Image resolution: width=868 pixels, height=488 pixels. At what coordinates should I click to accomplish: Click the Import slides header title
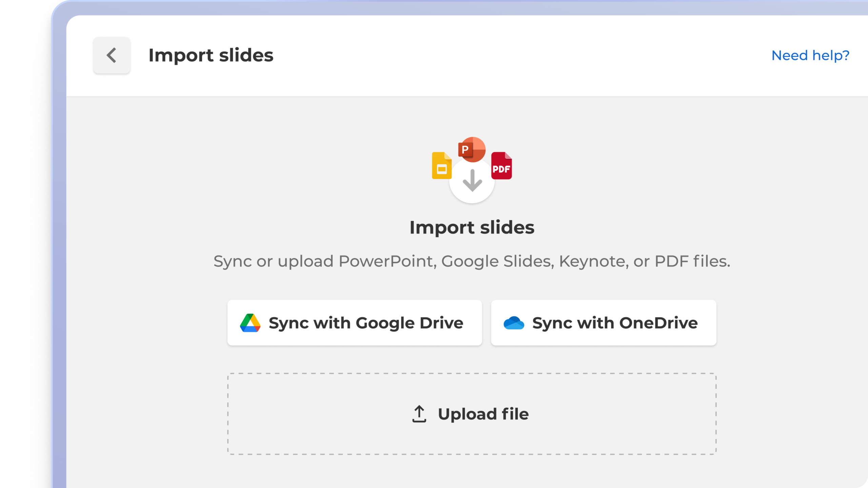[x=211, y=55]
